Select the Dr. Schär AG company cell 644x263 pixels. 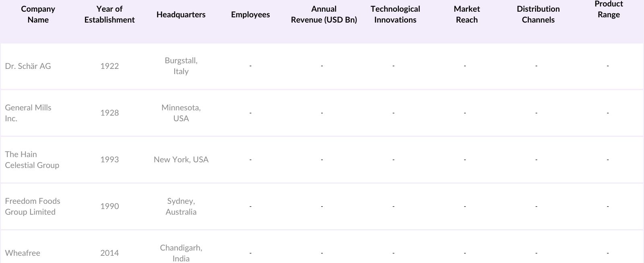tap(28, 66)
